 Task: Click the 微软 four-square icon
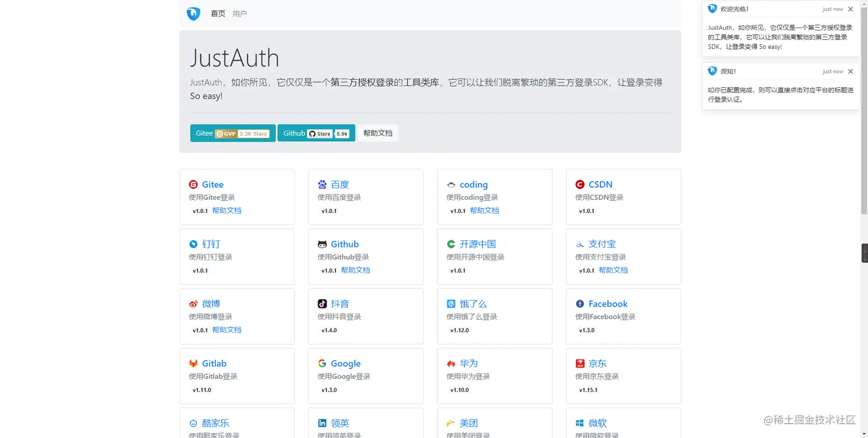coord(580,423)
